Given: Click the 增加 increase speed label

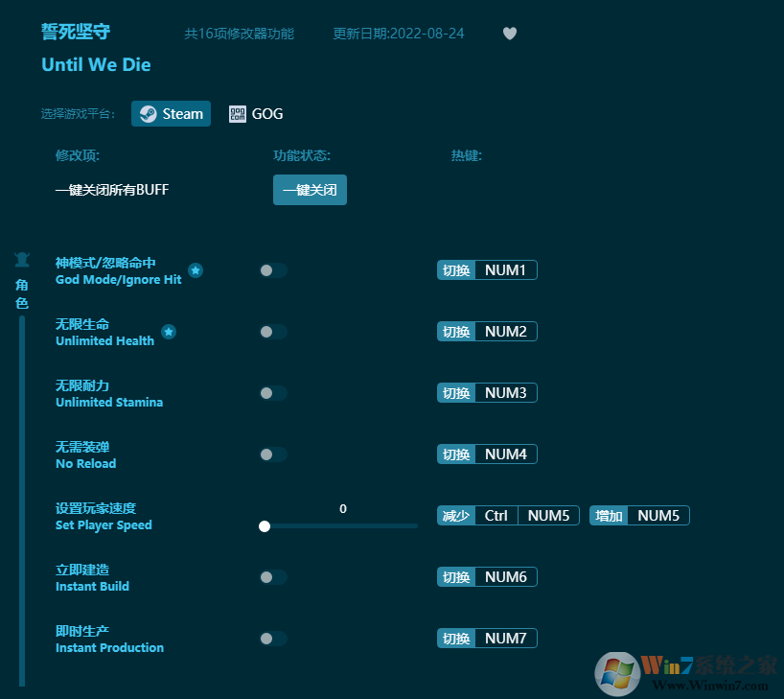Looking at the screenshot, I should click(609, 515).
